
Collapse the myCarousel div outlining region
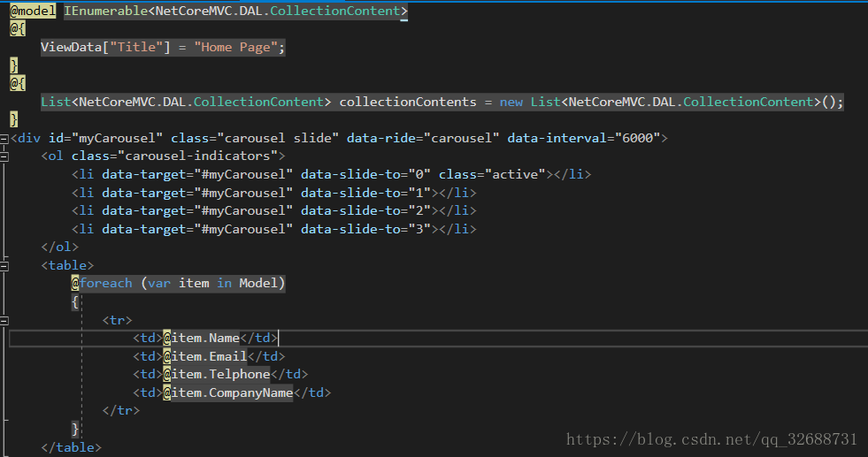click(x=4, y=138)
